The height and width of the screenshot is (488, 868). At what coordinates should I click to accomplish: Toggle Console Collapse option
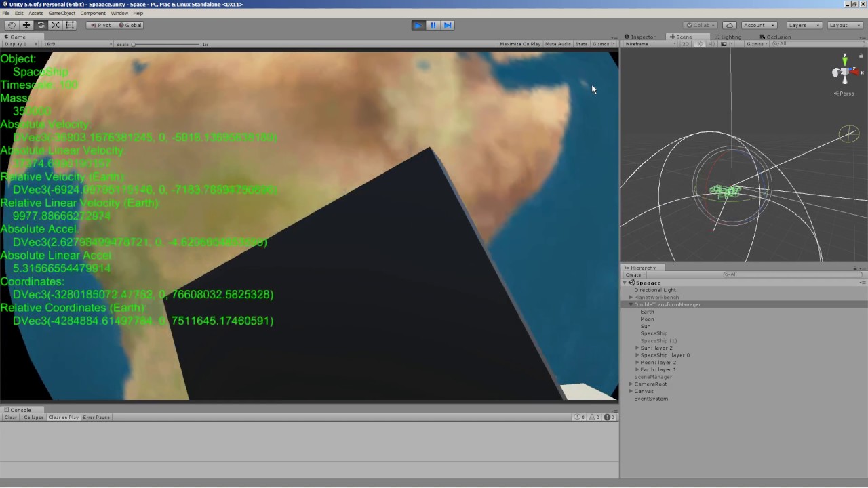[x=34, y=418]
